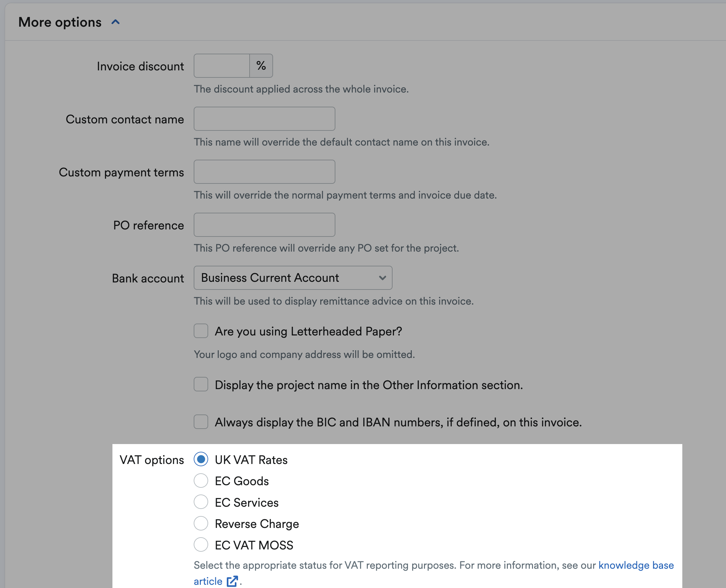Click 'Display the project name' label text
Image resolution: width=726 pixels, height=588 pixels.
pos(369,385)
